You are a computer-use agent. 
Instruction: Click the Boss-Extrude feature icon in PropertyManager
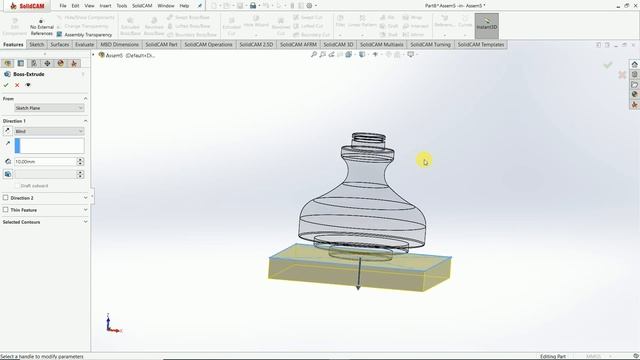coord(7,74)
